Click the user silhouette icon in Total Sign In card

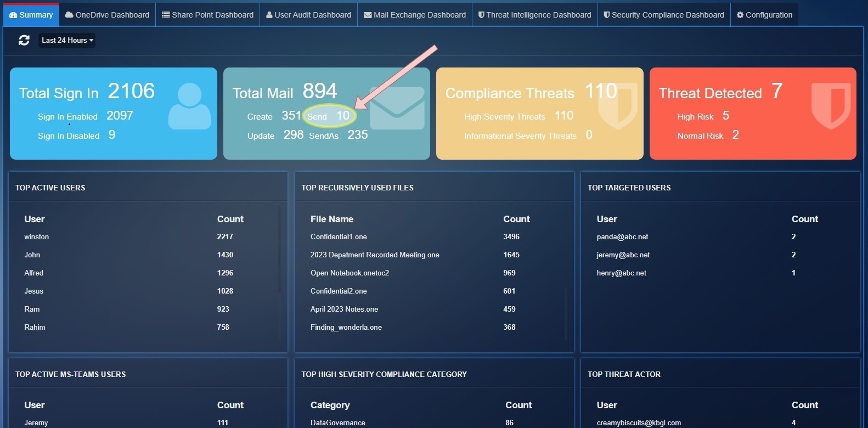pos(189,106)
